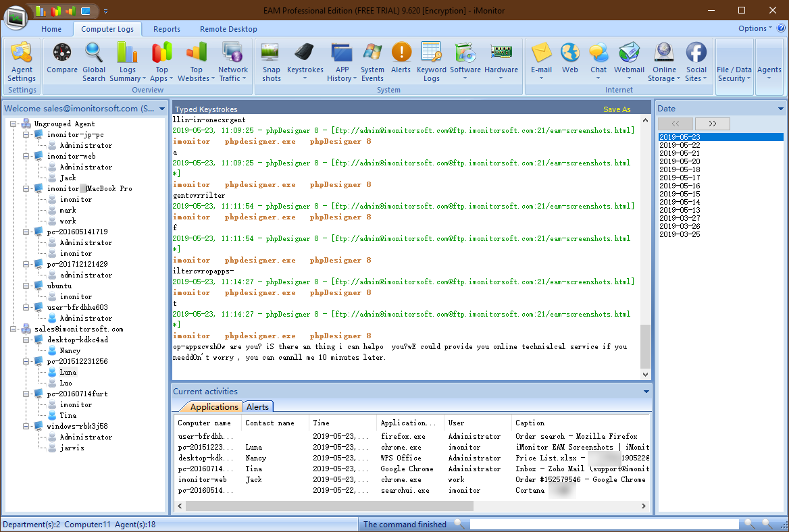Collapse the sales@imonitorsoft.com group
789x532 pixels.
(13, 329)
